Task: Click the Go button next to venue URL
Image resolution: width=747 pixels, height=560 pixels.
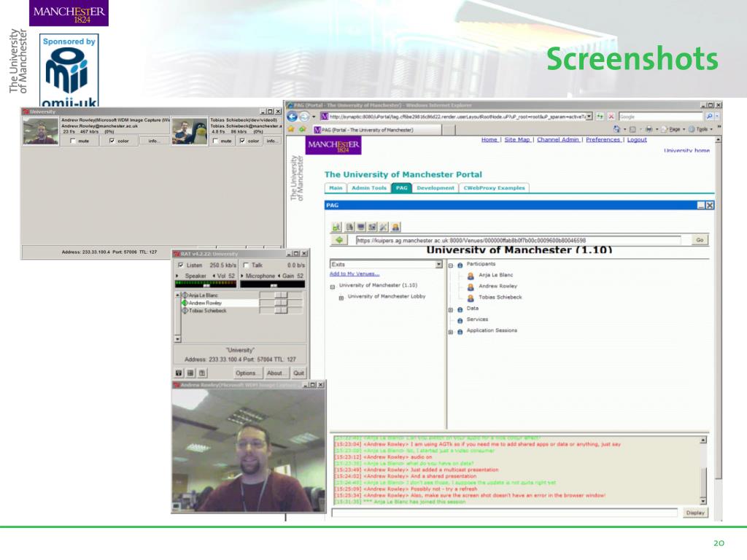Action: (x=700, y=240)
